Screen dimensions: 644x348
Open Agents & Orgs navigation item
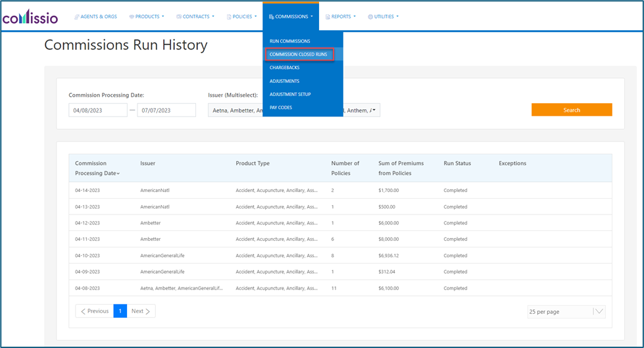[x=96, y=16]
